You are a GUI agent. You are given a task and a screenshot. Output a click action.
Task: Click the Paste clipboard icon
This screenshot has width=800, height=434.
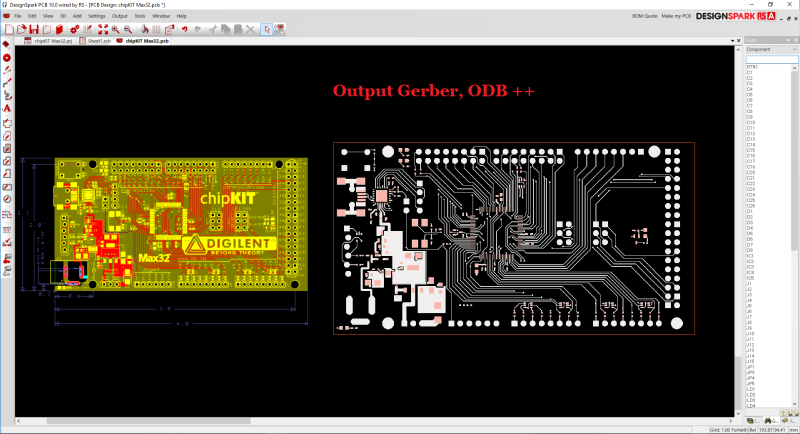click(x=238, y=30)
